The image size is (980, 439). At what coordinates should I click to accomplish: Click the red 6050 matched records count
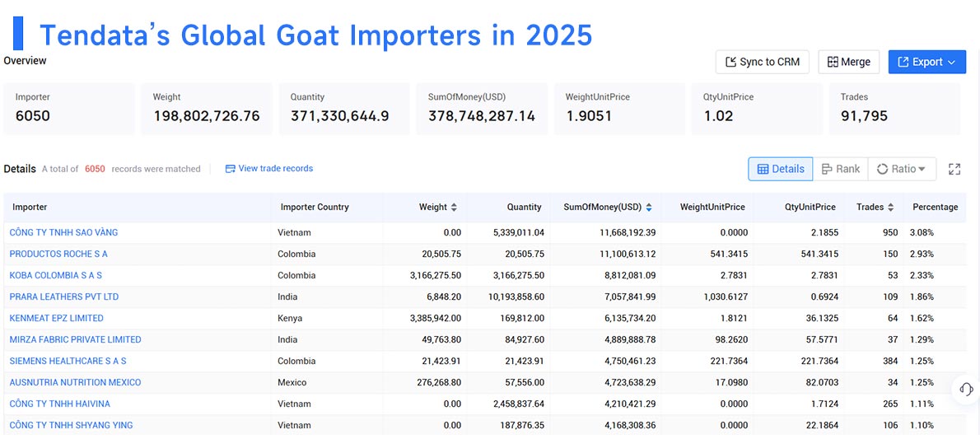(x=95, y=169)
